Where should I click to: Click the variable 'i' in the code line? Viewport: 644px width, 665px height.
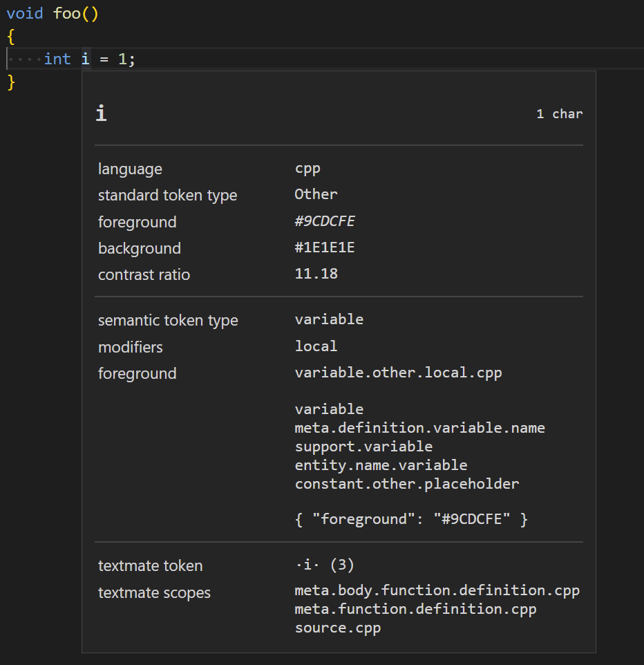[86, 59]
